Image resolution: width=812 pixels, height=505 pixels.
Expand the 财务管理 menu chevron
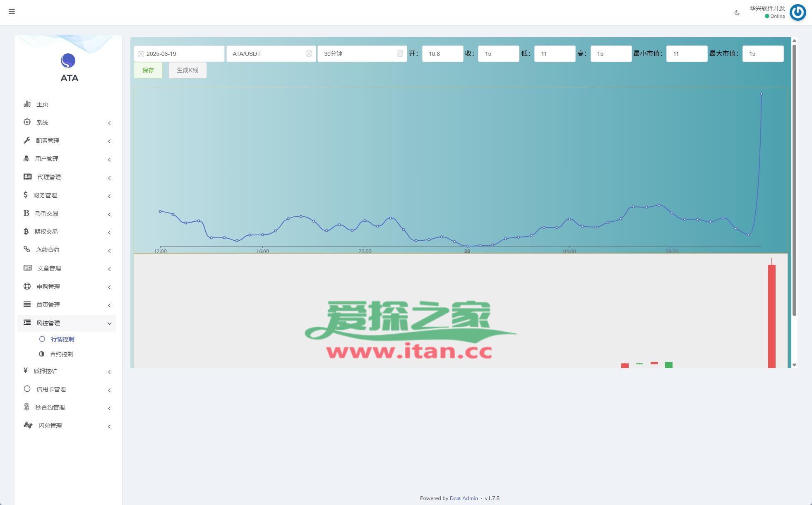(109, 196)
